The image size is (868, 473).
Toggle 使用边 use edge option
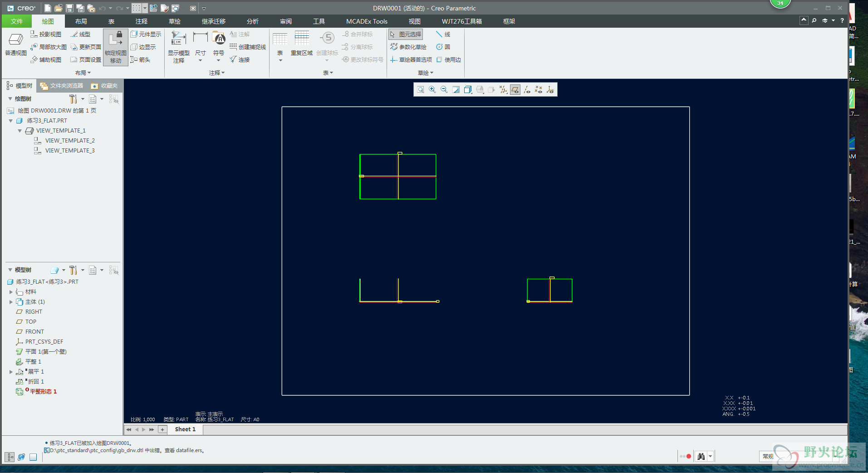click(x=448, y=59)
